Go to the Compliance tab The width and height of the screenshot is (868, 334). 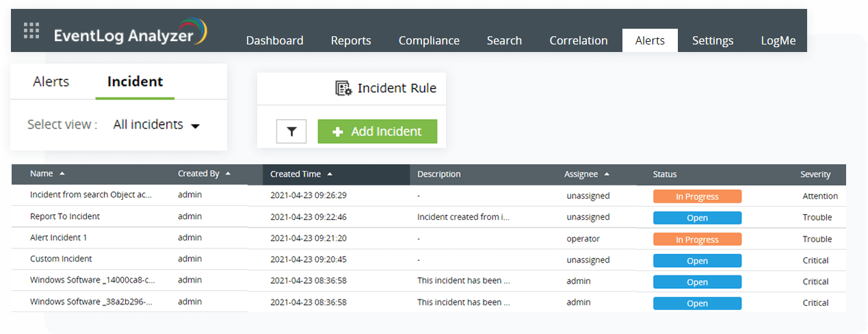coord(429,40)
